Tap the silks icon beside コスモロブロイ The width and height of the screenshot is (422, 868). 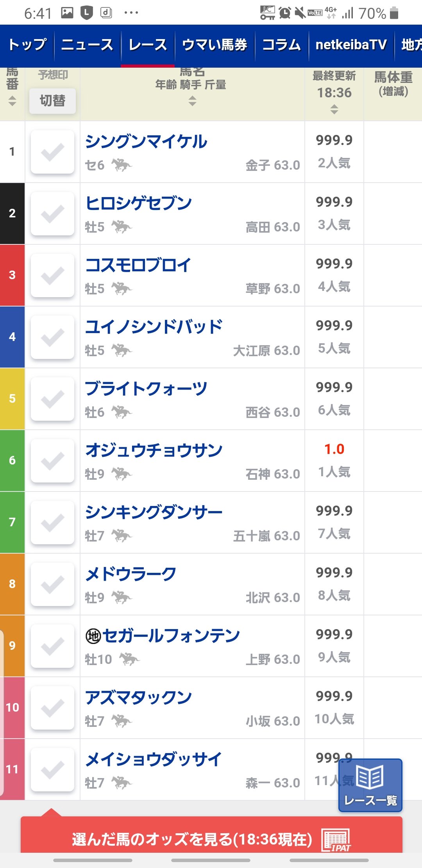click(x=122, y=289)
